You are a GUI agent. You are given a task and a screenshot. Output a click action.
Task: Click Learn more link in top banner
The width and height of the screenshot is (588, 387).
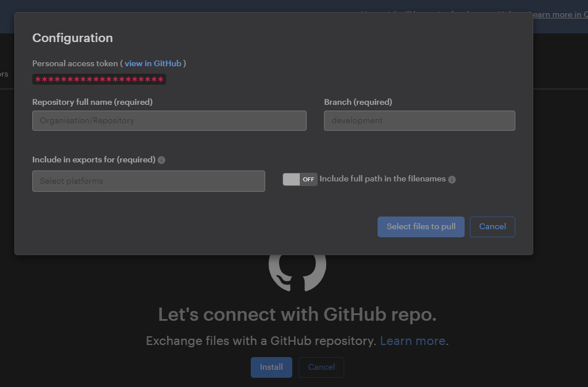click(556, 15)
